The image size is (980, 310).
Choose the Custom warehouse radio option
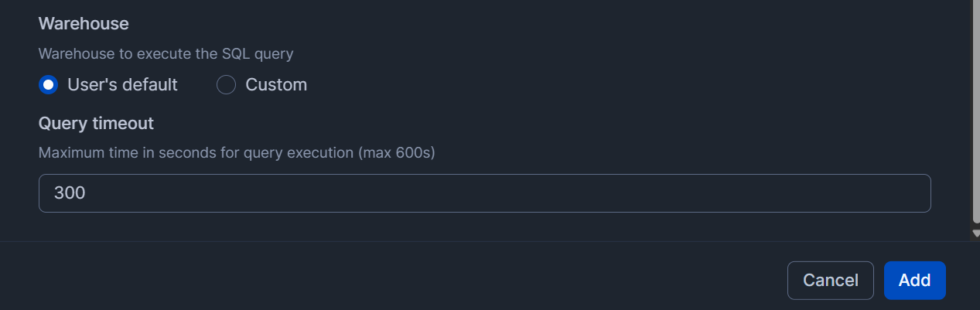pos(226,85)
